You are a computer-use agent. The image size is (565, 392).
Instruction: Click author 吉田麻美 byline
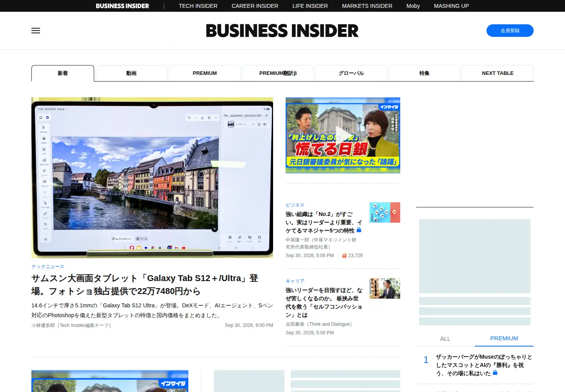319,324
